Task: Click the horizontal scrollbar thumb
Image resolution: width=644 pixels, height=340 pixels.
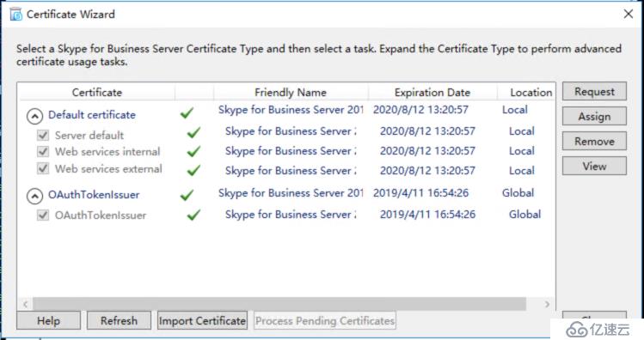Action: point(279,304)
